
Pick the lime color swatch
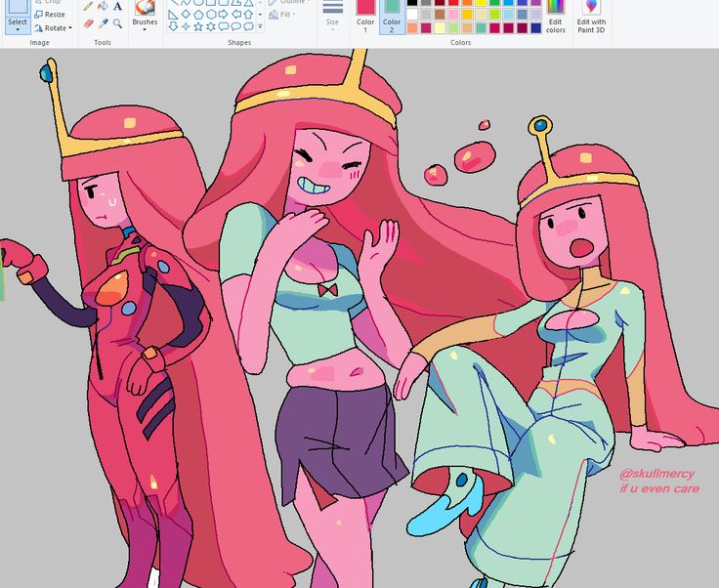coord(494,15)
